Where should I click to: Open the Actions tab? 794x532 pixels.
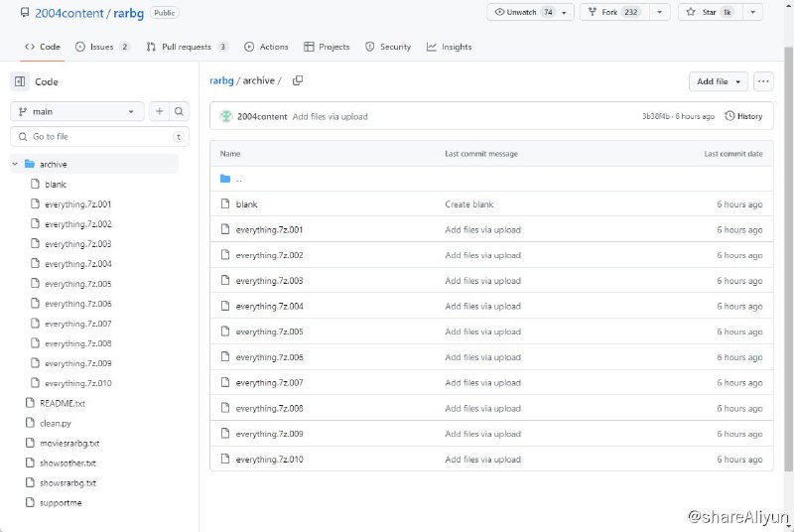[x=266, y=47]
